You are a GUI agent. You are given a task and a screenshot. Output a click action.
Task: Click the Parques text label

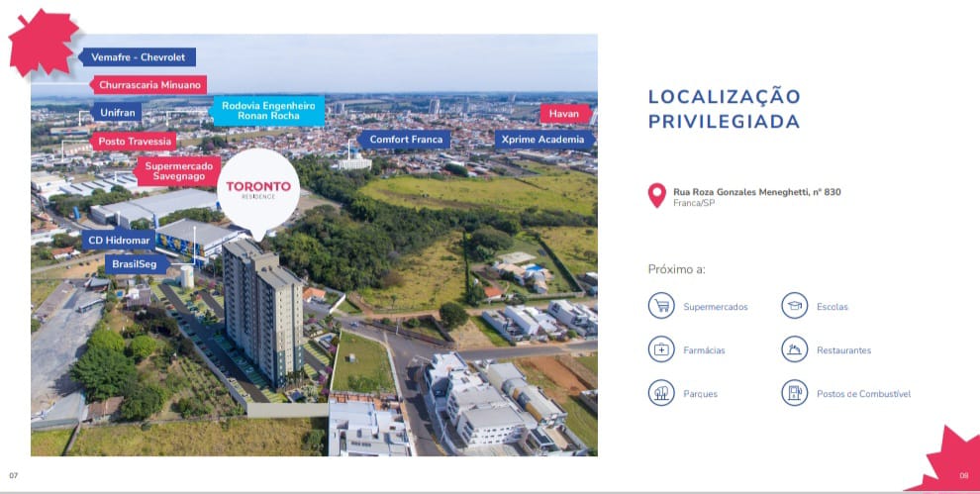click(700, 394)
